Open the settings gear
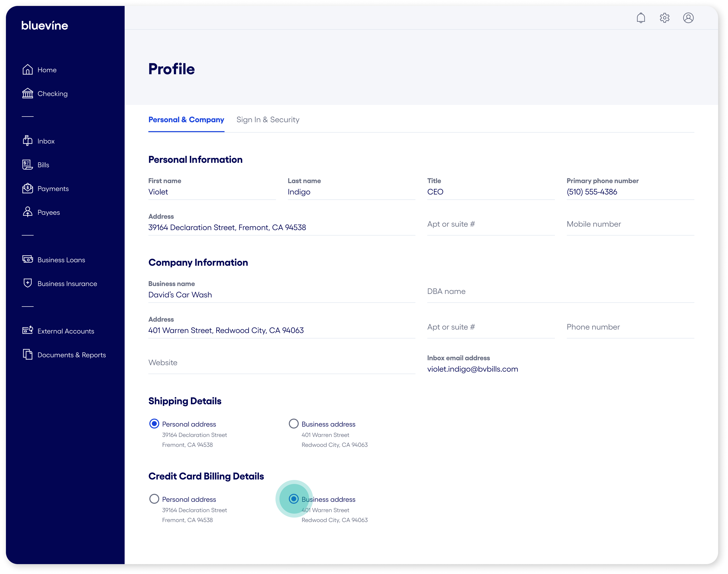This screenshot has width=728, height=574. point(664,18)
